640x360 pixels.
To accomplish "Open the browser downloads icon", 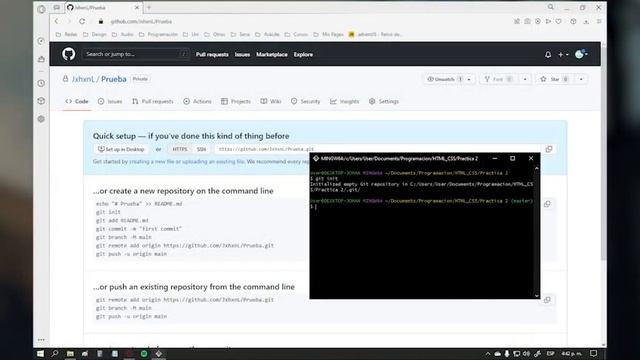I will click(586, 21).
